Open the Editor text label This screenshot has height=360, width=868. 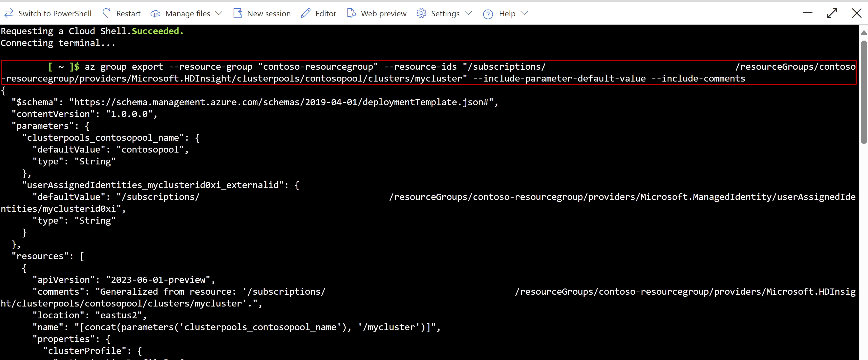coord(325,14)
